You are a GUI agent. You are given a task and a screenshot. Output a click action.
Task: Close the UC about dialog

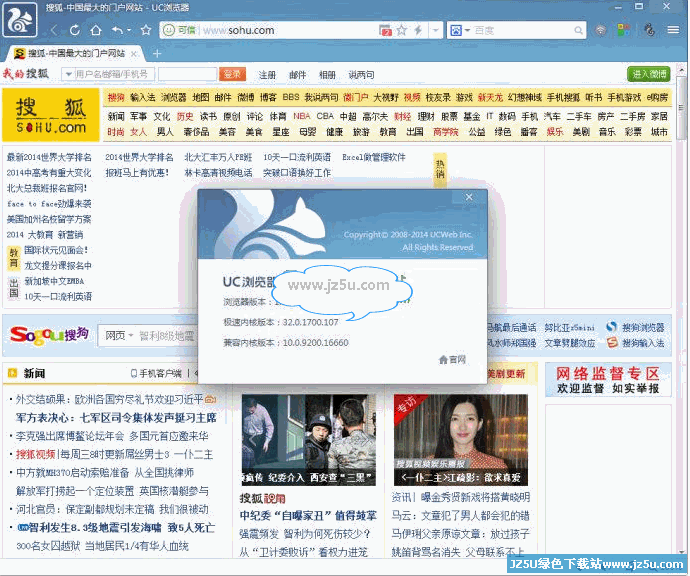click(469, 197)
